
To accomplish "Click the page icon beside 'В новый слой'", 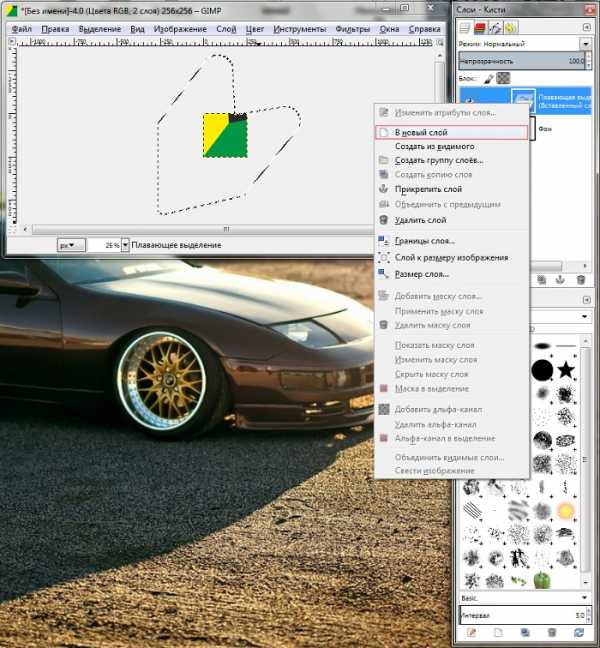I will click(x=384, y=133).
